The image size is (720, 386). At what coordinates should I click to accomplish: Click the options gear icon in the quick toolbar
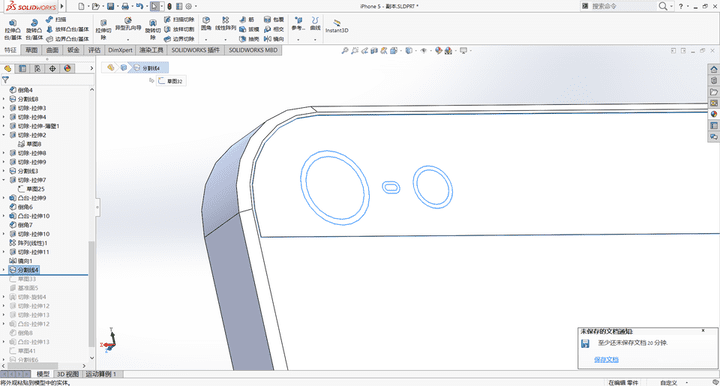pos(188,6)
